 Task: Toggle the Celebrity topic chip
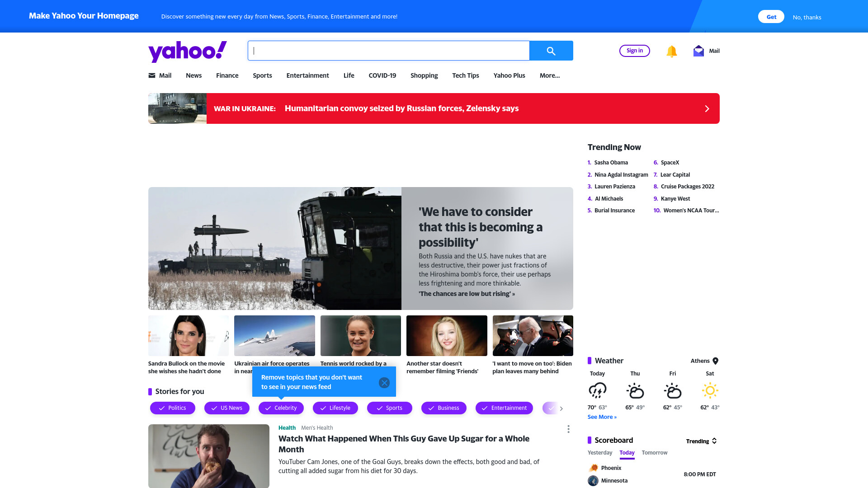coord(281,408)
